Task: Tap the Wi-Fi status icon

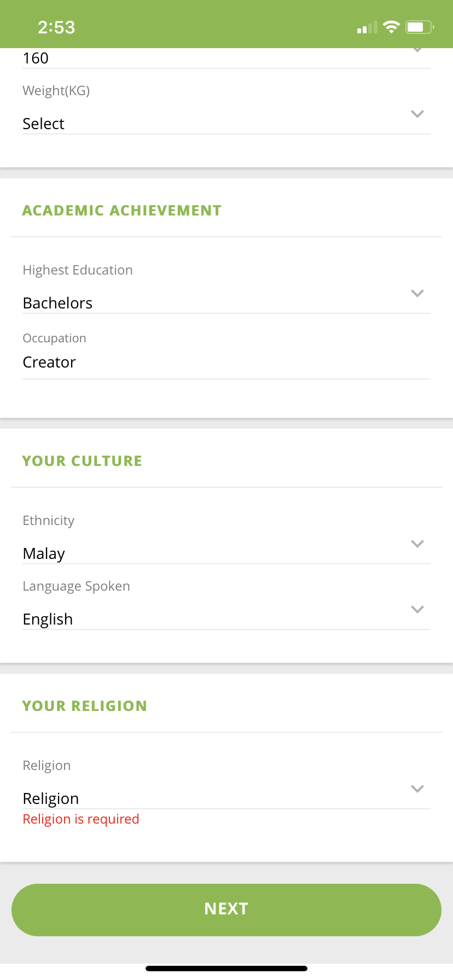Action: [391, 27]
